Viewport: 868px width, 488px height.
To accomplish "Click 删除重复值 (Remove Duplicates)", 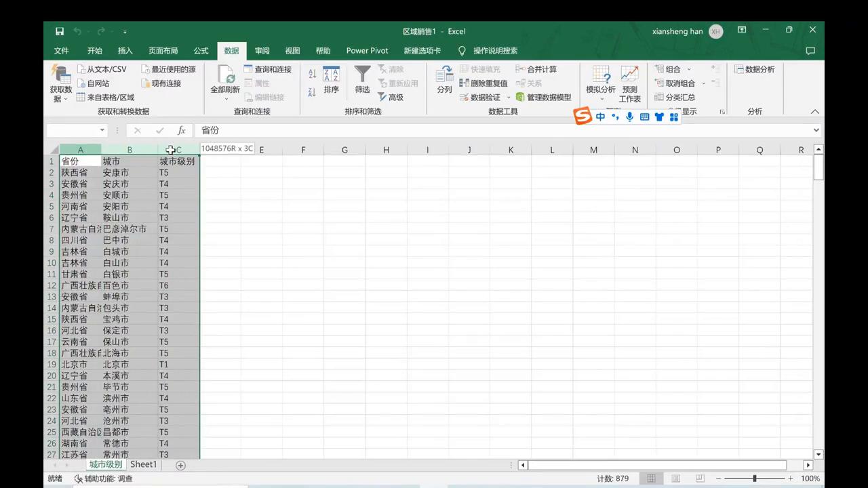I will pos(484,83).
